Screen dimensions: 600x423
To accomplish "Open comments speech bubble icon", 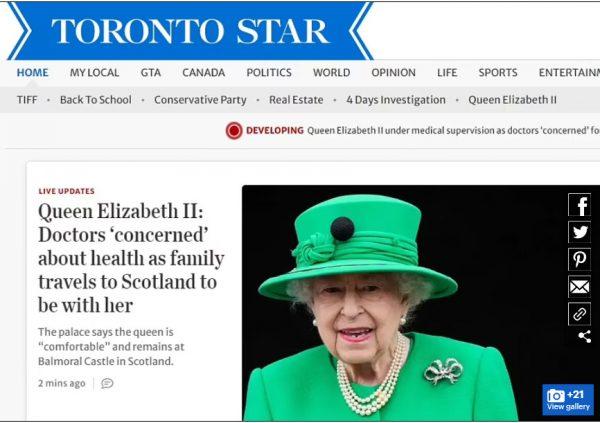I will 107,383.
